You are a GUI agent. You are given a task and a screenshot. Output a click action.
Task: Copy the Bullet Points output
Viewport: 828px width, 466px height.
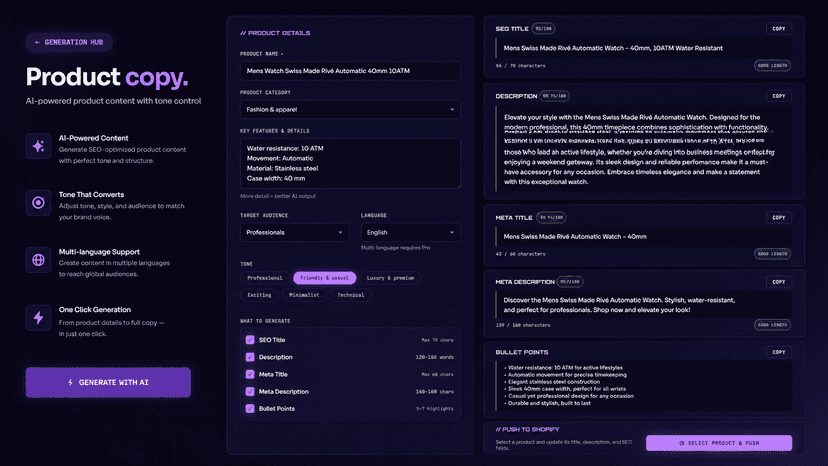point(778,352)
